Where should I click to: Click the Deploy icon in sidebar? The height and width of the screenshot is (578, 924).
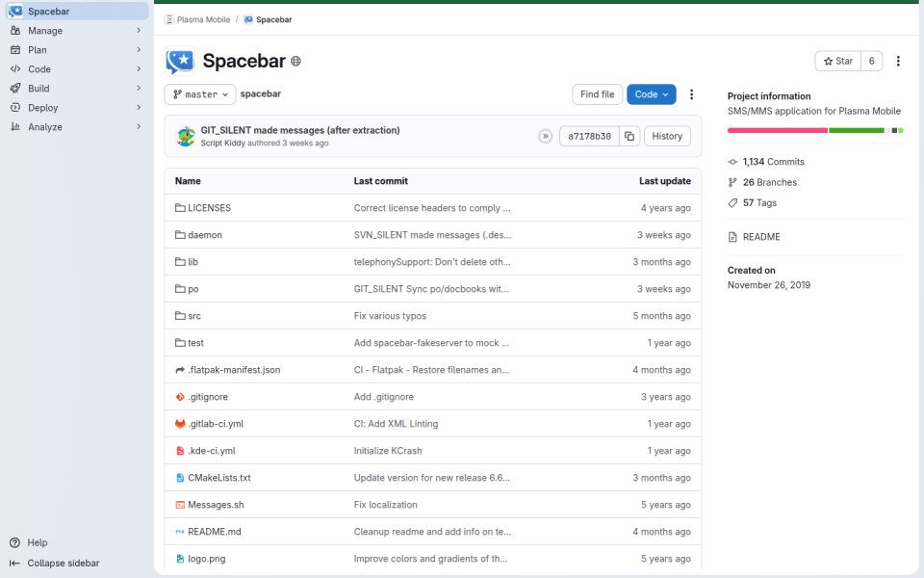click(x=15, y=107)
